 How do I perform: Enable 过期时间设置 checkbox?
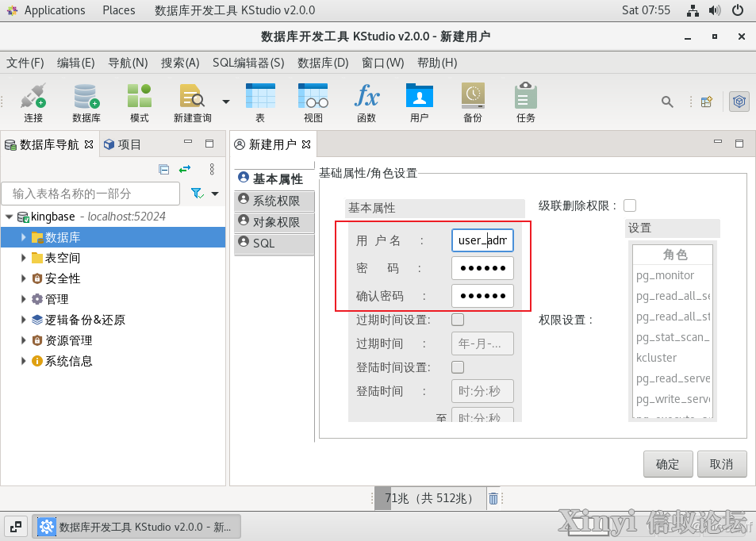458,320
